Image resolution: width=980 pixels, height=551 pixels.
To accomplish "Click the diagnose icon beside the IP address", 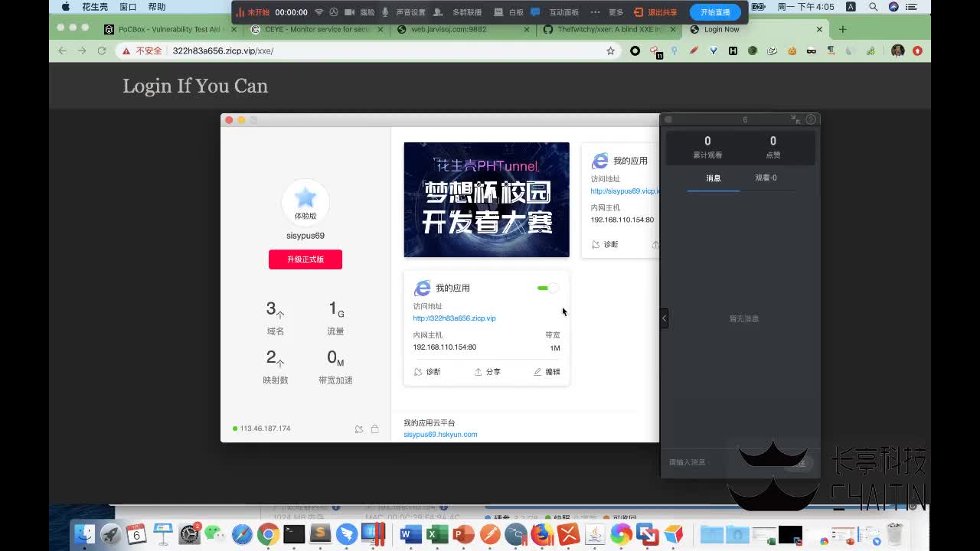I will click(359, 429).
